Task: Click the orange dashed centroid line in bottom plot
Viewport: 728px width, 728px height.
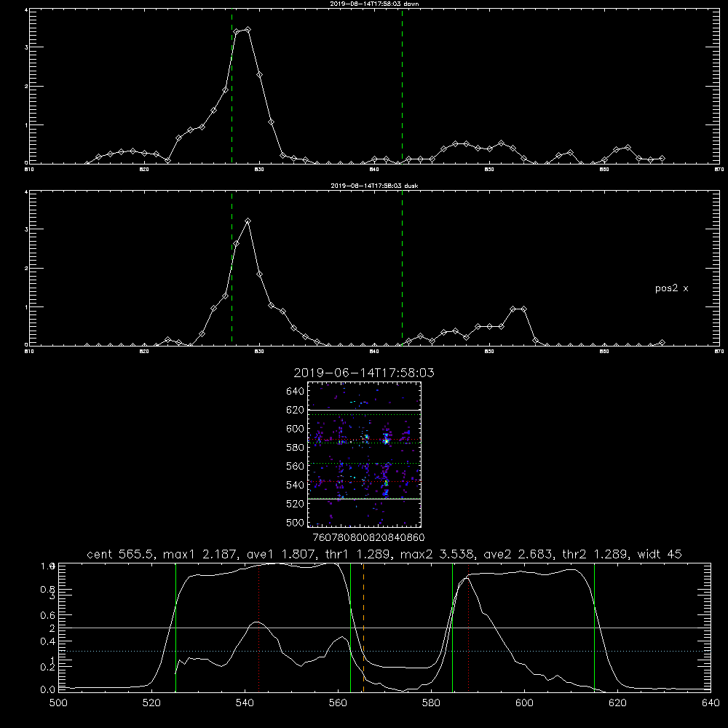Action: (363, 627)
